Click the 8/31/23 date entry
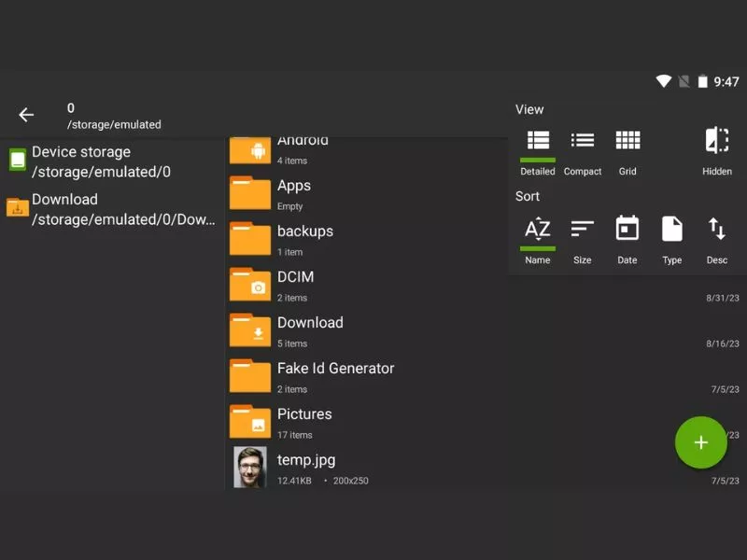The height and width of the screenshot is (560, 747). click(723, 298)
